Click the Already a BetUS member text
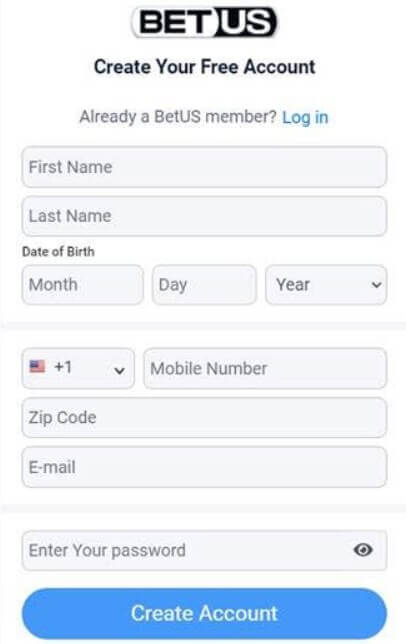Viewport: 406px width, 644px height. pos(178,117)
